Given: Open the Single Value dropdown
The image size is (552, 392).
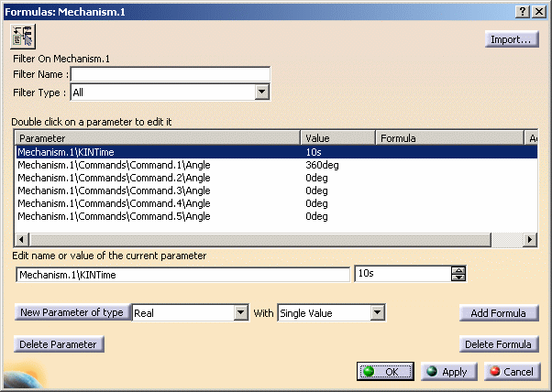Looking at the screenshot, I should tap(378, 312).
